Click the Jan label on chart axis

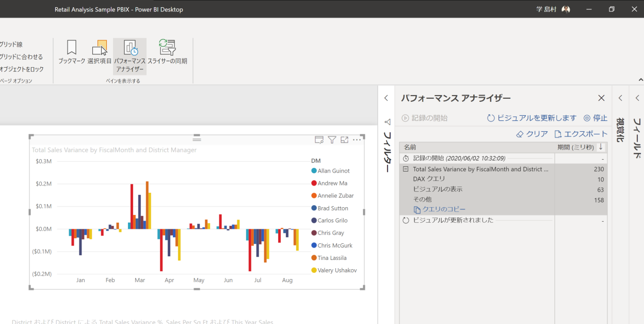pos(81,280)
